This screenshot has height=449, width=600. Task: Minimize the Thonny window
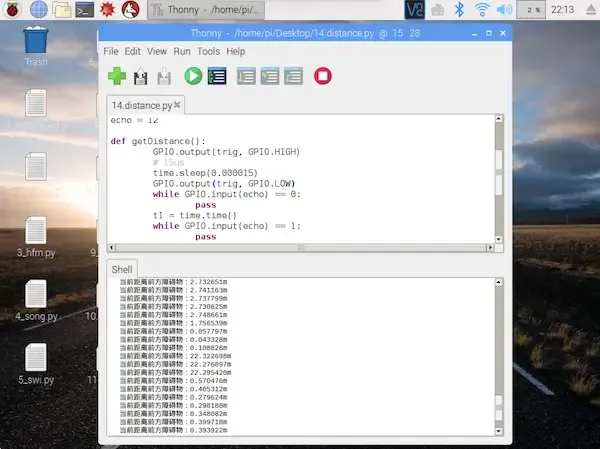(474, 34)
